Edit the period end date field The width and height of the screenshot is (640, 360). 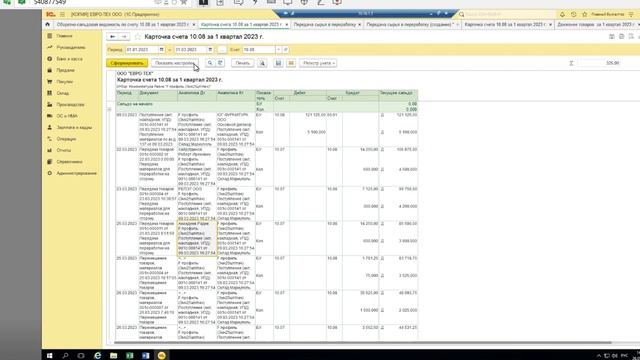(190, 49)
